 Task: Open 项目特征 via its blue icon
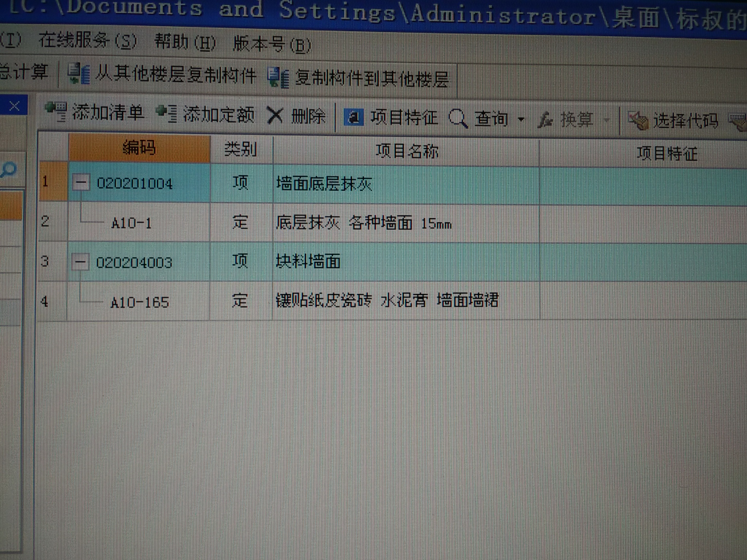coord(353,117)
